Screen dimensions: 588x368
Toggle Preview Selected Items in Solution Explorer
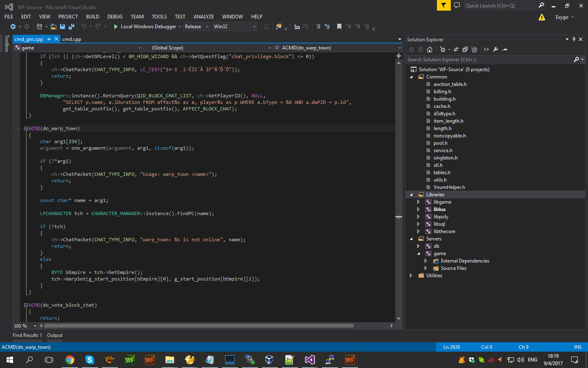coord(505,49)
